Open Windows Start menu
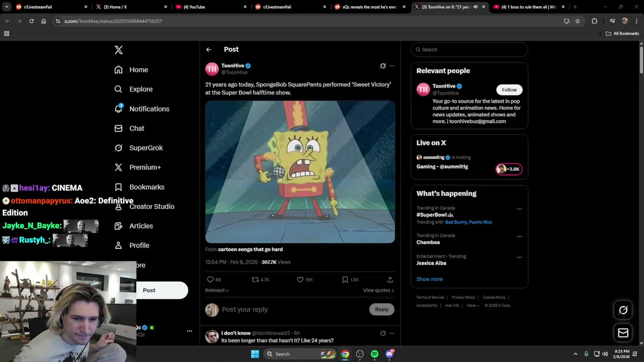Image resolution: width=644 pixels, height=362 pixels. (255, 354)
